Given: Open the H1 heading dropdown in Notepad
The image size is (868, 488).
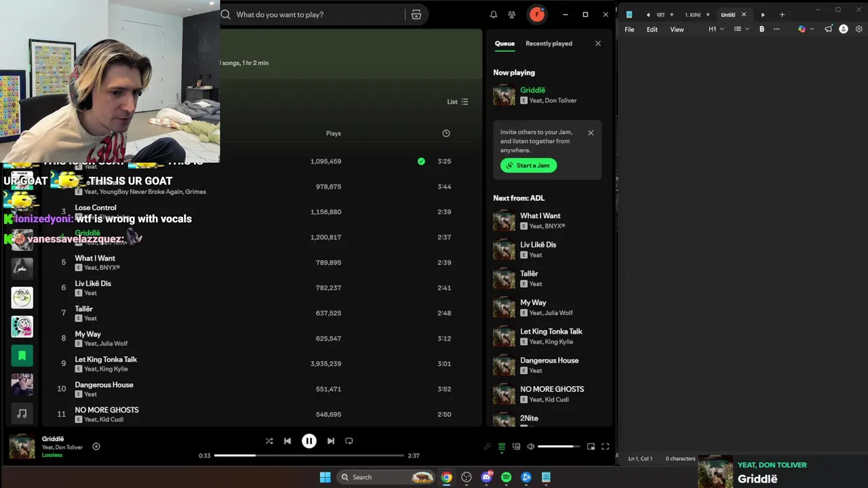Looking at the screenshot, I should [716, 29].
